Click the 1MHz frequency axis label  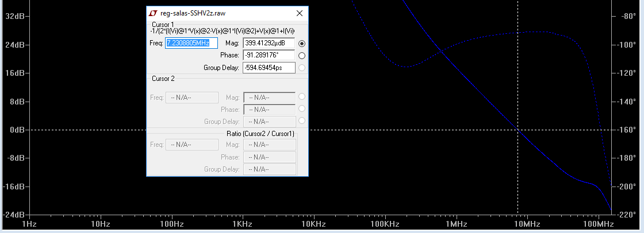(x=456, y=224)
